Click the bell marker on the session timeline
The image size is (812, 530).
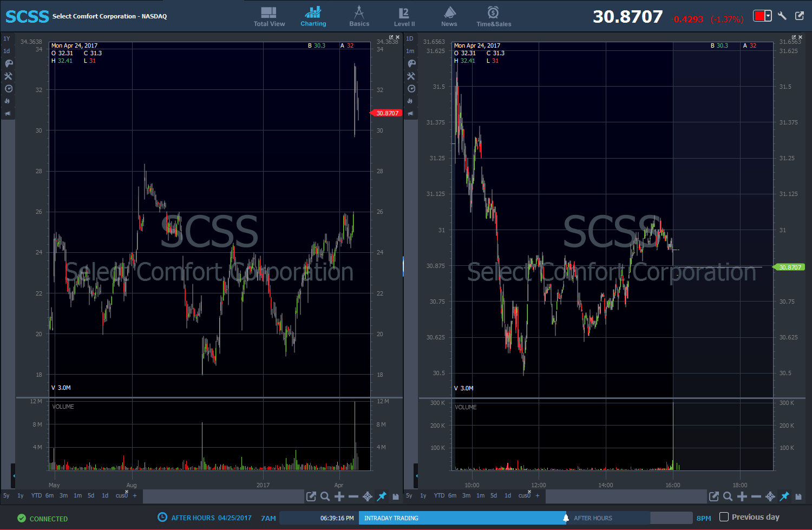[566, 518]
